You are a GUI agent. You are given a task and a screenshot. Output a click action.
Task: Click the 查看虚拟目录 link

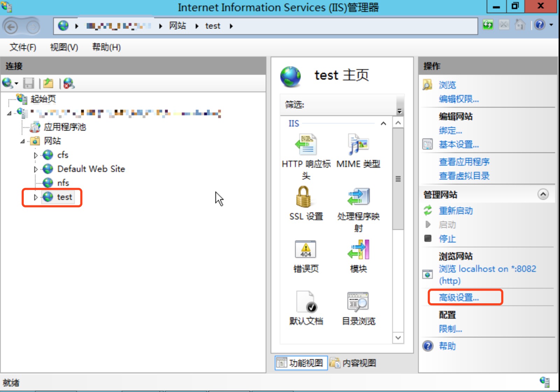coord(464,176)
